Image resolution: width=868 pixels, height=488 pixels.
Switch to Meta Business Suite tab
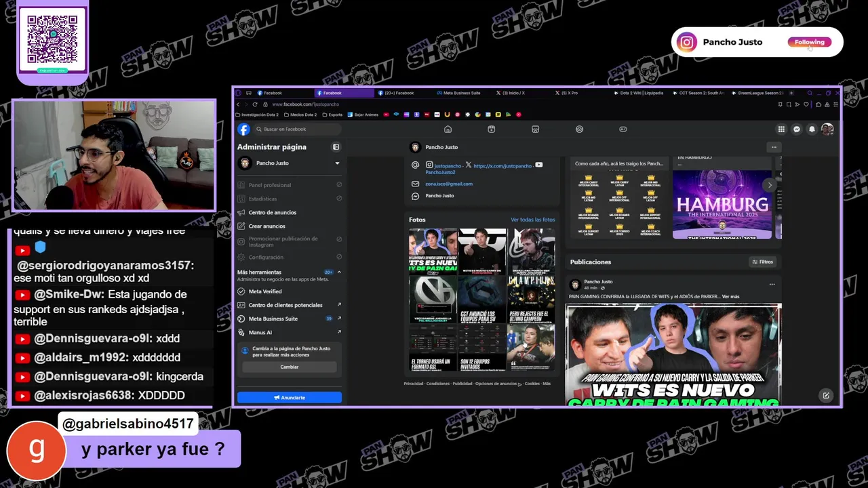coord(462,93)
